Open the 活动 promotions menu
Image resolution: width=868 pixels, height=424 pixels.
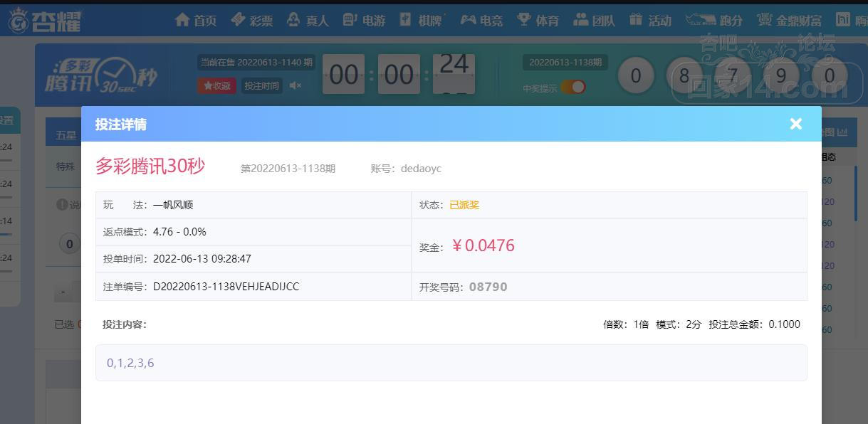(650, 20)
